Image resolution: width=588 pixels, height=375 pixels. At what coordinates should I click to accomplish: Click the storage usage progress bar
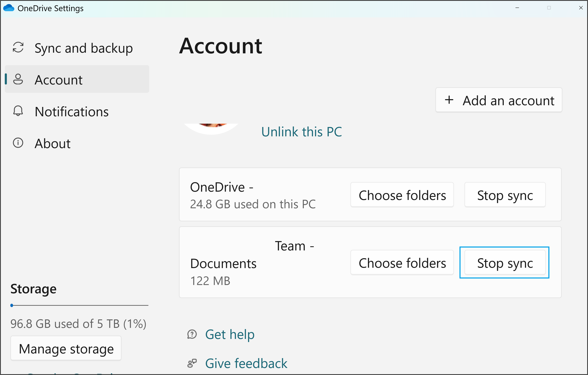coord(79,305)
